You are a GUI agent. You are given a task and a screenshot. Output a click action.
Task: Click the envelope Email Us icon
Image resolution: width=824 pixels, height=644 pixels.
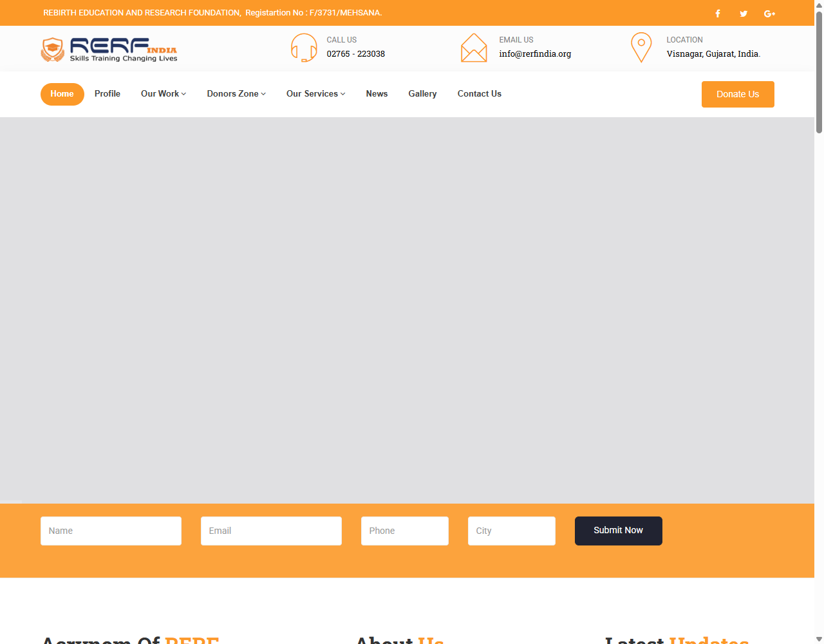pos(474,48)
